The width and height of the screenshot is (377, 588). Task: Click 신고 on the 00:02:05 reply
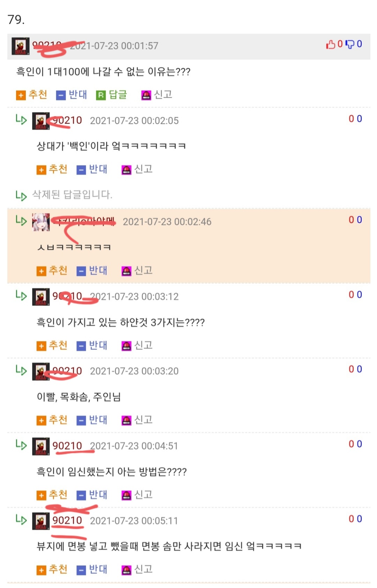(137, 169)
